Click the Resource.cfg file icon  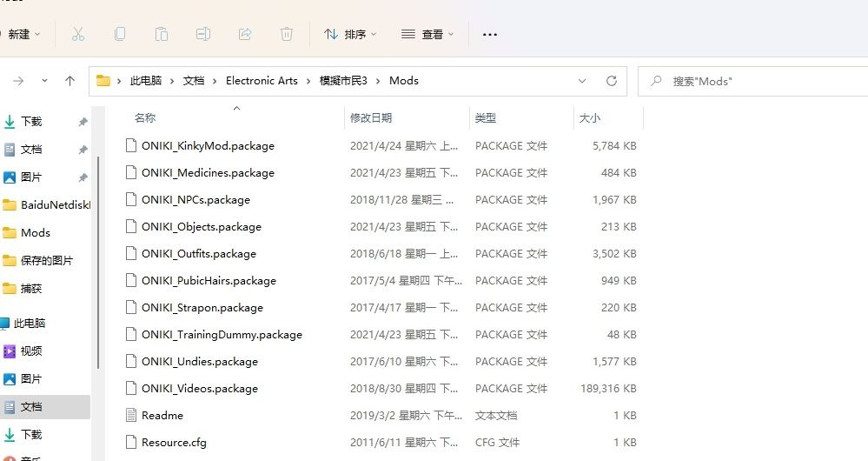point(131,442)
